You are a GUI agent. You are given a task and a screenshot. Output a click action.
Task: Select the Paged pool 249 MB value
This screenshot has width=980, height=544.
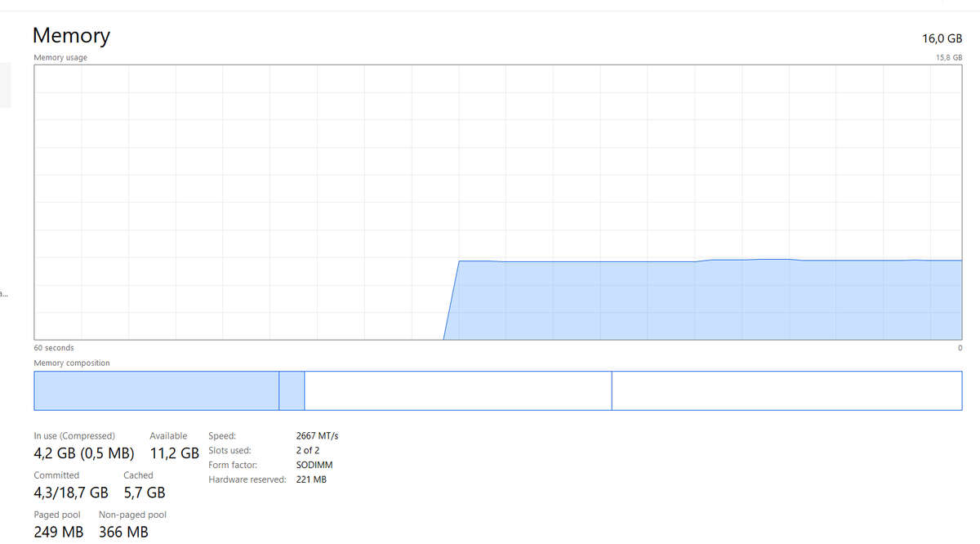58,532
